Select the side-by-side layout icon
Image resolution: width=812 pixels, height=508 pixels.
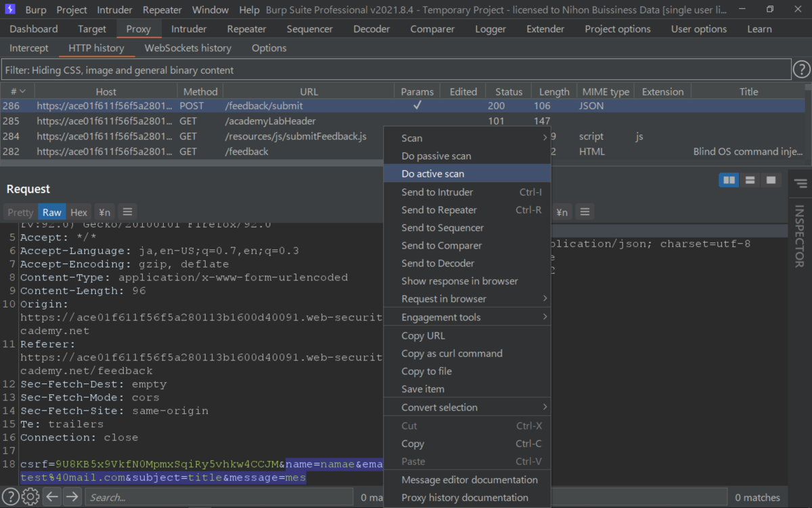coord(729,180)
